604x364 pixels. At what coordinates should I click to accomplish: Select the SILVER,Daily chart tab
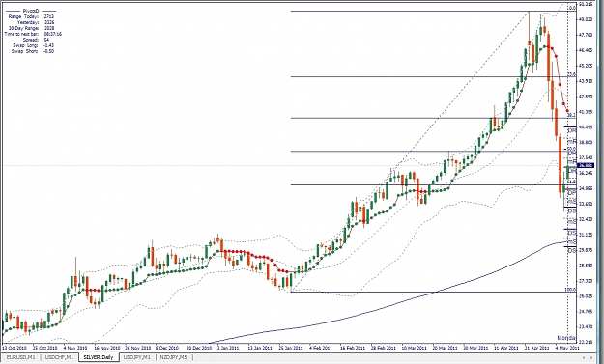(x=99, y=357)
